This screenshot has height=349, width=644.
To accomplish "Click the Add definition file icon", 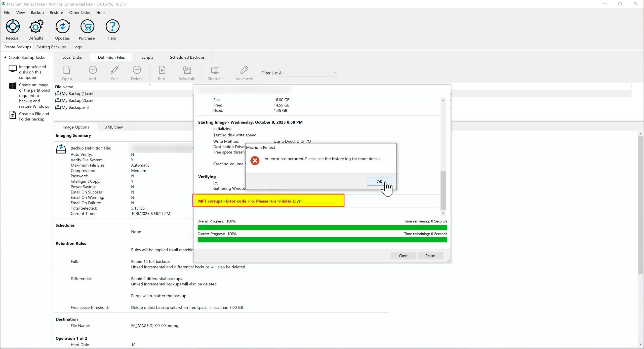I will click(x=93, y=70).
